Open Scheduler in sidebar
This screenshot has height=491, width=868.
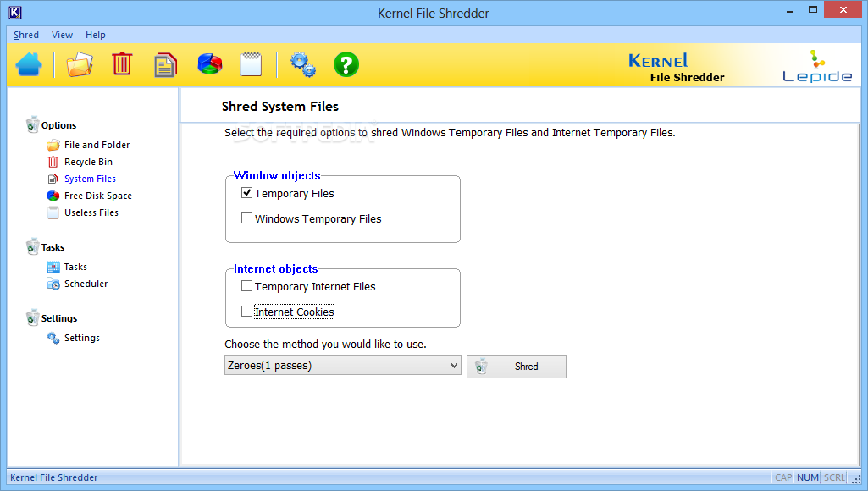point(86,284)
